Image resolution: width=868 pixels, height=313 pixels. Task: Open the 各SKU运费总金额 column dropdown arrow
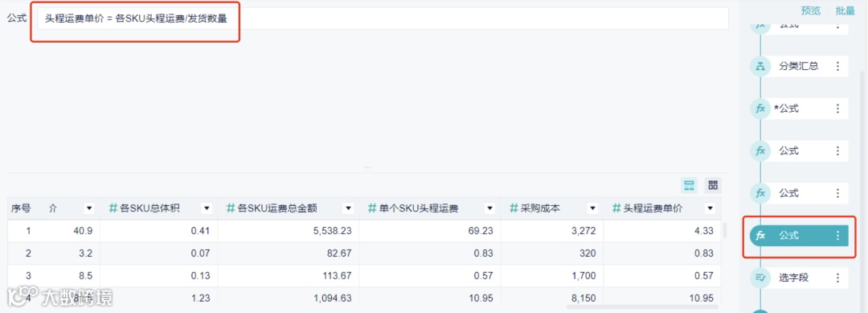[348, 209]
